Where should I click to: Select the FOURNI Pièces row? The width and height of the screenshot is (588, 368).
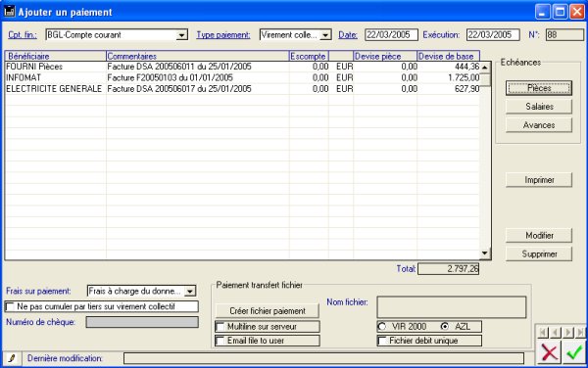[x=242, y=67]
